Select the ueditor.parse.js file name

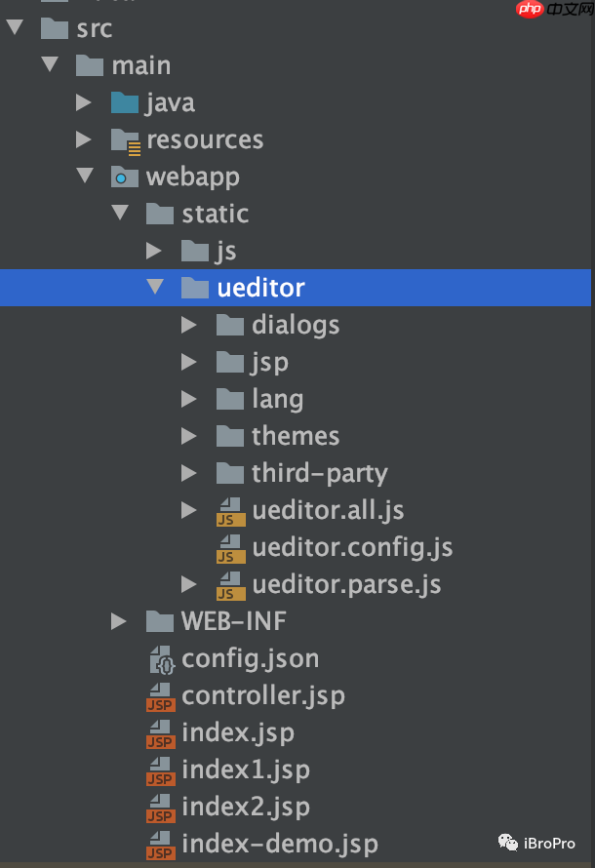coord(347,585)
